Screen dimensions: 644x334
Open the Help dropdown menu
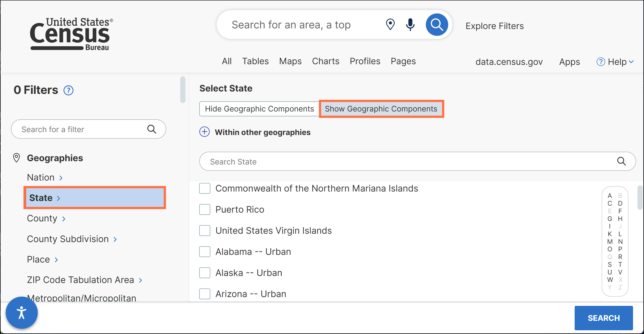click(x=615, y=62)
